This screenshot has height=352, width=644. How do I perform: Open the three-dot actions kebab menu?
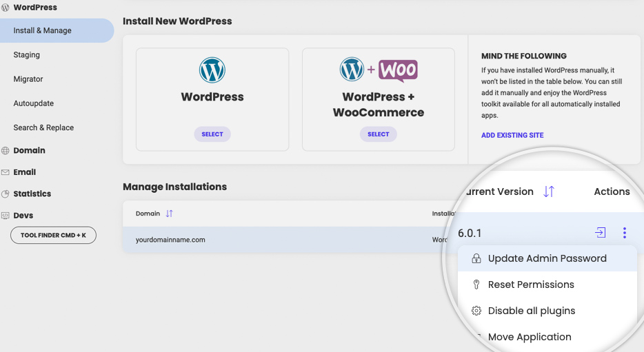[624, 233]
